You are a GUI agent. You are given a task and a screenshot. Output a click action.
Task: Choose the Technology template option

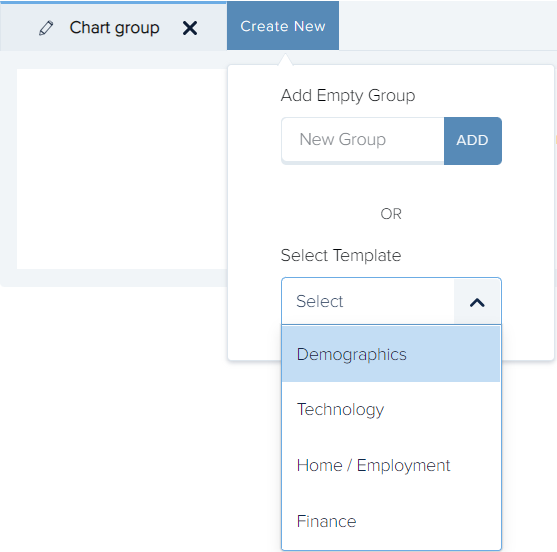click(x=391, y=410)
